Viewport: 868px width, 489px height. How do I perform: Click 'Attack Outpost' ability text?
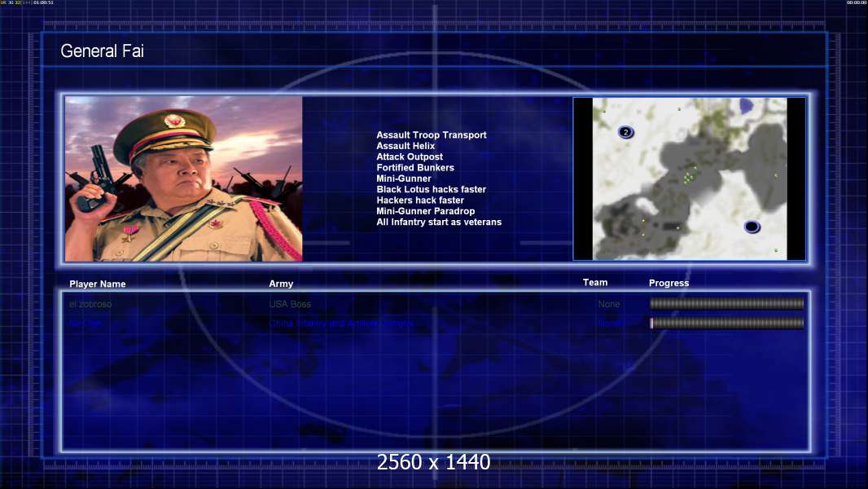[409, 156]
